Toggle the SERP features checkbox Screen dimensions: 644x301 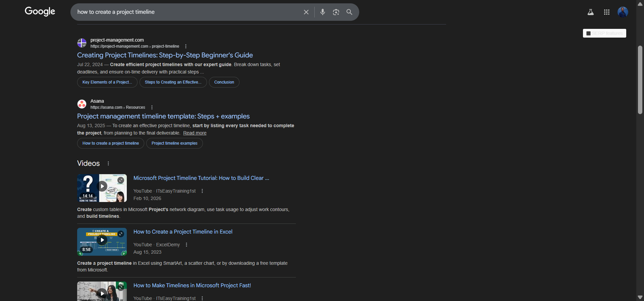[x=588, y=33]
